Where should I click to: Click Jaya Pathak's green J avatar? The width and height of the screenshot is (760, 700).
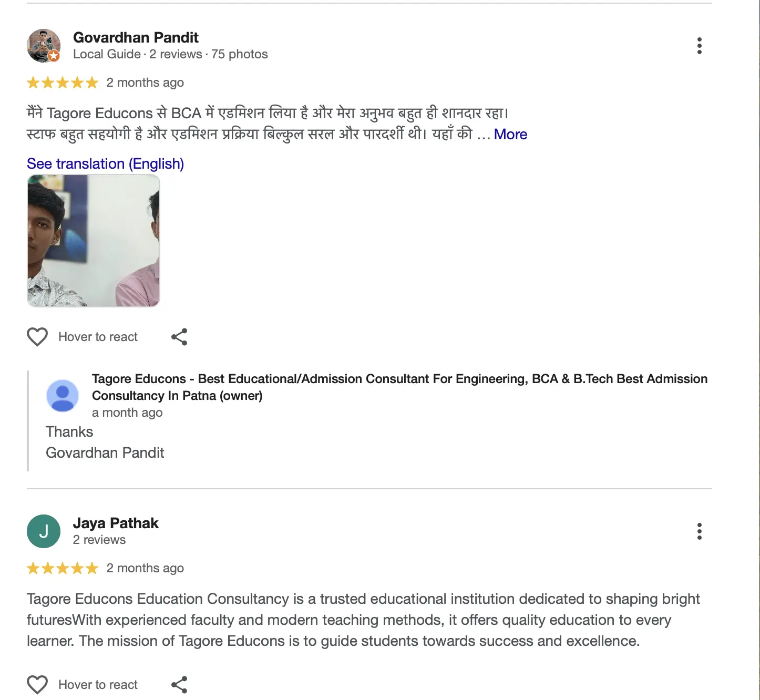click(44, 531)
